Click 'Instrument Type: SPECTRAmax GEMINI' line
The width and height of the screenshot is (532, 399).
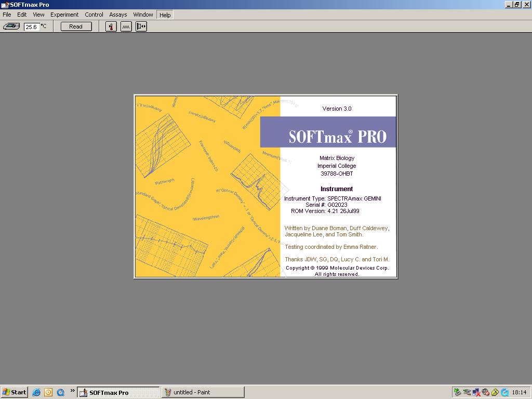332,198
